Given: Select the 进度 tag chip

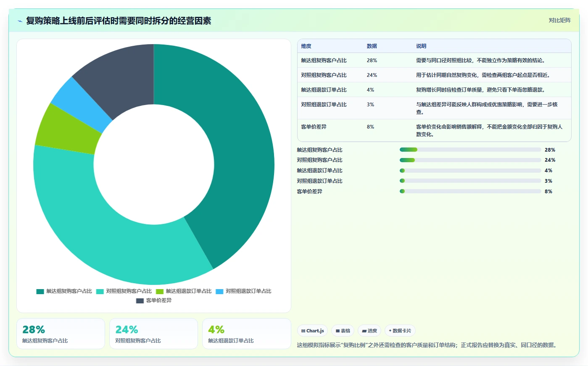Looking at the screenshot, I should tap(369, 331).
